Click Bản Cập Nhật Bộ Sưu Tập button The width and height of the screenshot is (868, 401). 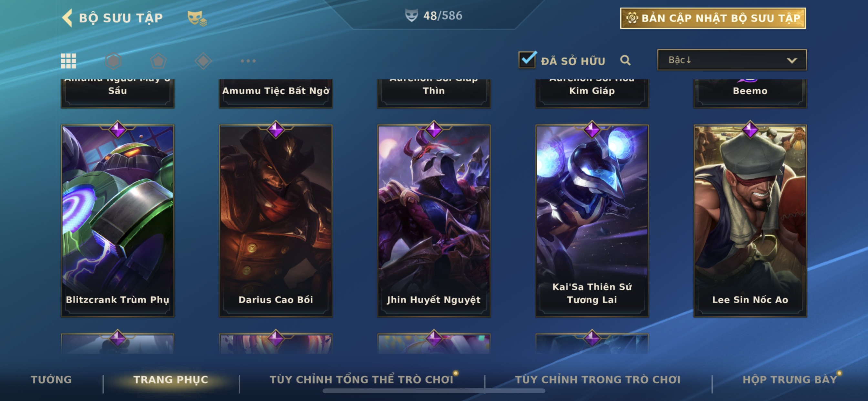coord(713,18)
